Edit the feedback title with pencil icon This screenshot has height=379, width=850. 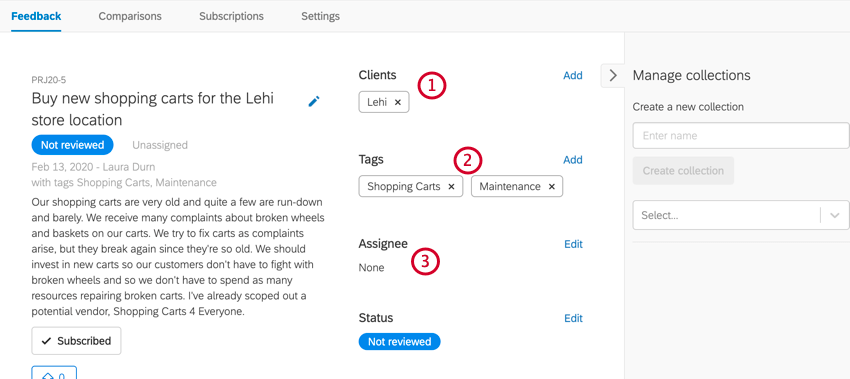[314, 101]
